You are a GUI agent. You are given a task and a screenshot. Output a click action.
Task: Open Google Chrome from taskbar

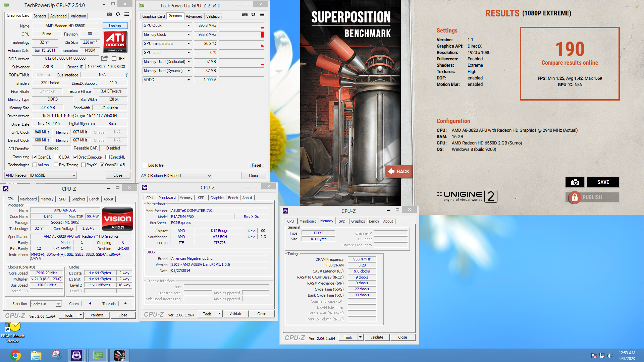pyautogui.click(x=15, y=355)
